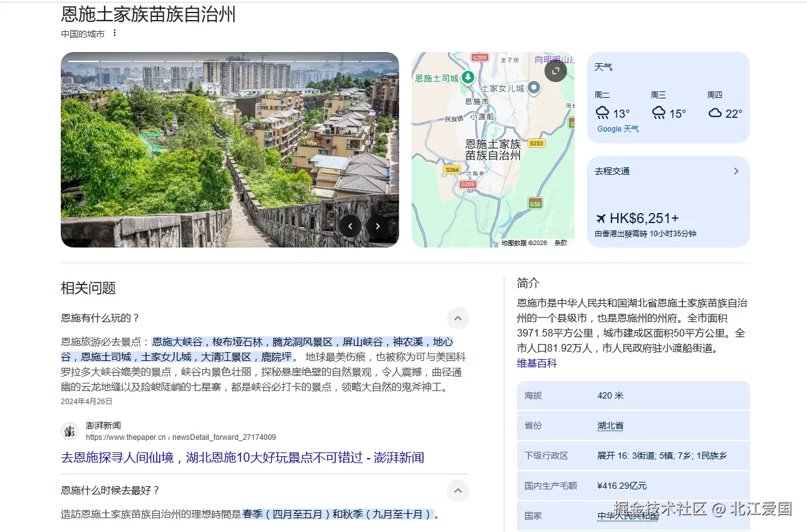Click the 13° Tuesday temperature

tap(622, 113)
